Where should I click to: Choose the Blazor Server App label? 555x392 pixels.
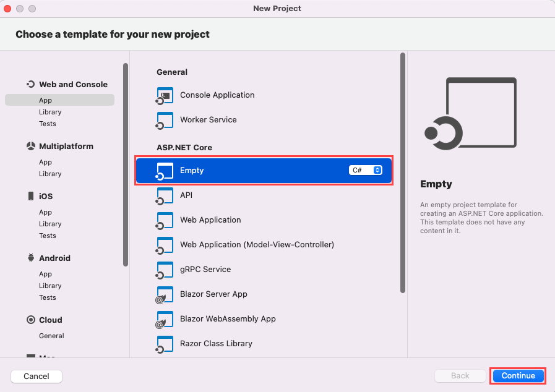coord(214,294)
